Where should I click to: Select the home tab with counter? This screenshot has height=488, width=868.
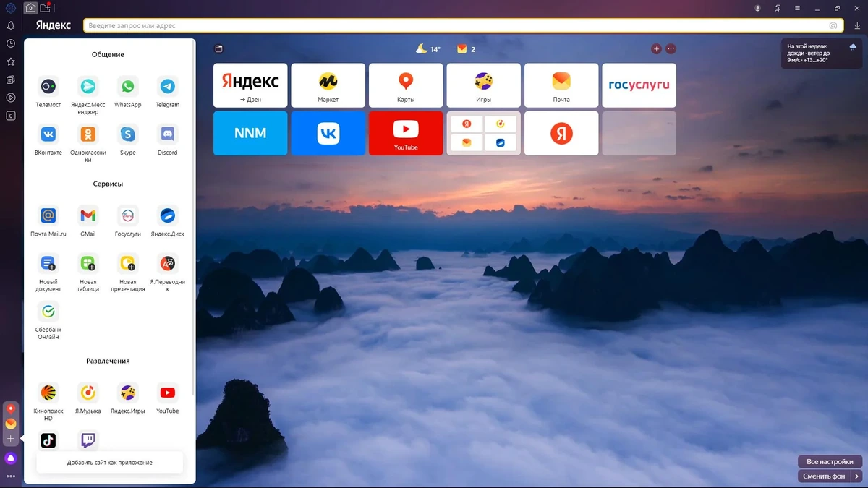tap(30, 8)
